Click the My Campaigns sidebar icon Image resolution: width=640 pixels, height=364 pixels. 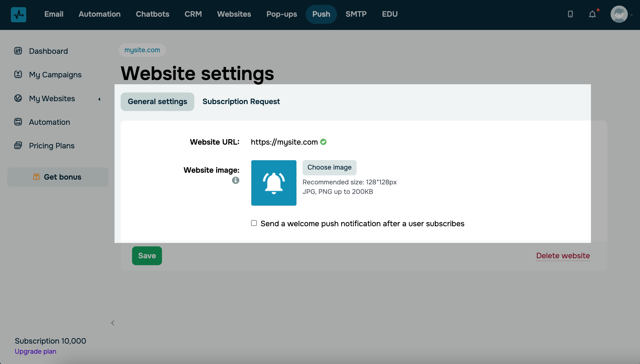tap(18, 74)
